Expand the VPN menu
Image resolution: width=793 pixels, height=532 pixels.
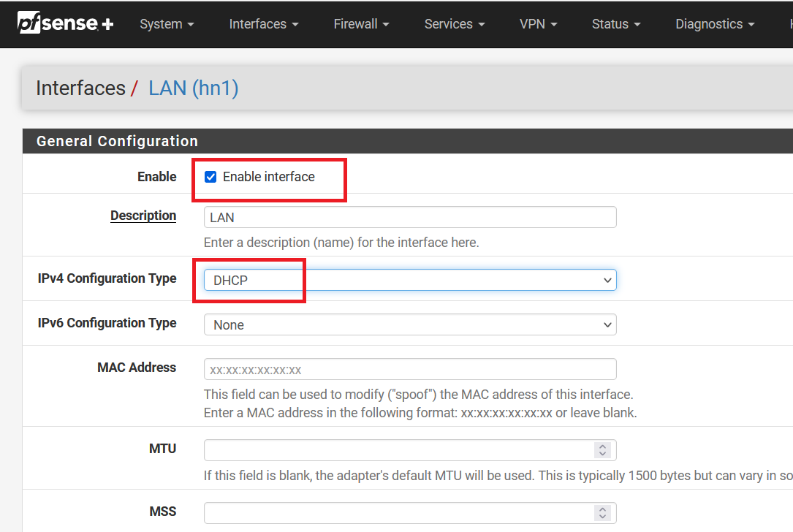click(538, 24)
